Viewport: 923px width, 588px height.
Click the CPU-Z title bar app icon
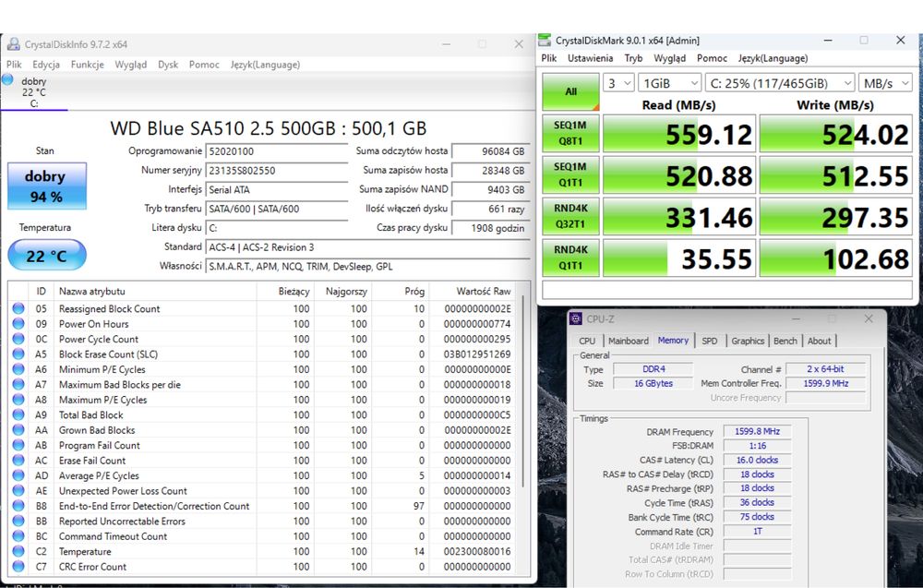coord(576,319)
